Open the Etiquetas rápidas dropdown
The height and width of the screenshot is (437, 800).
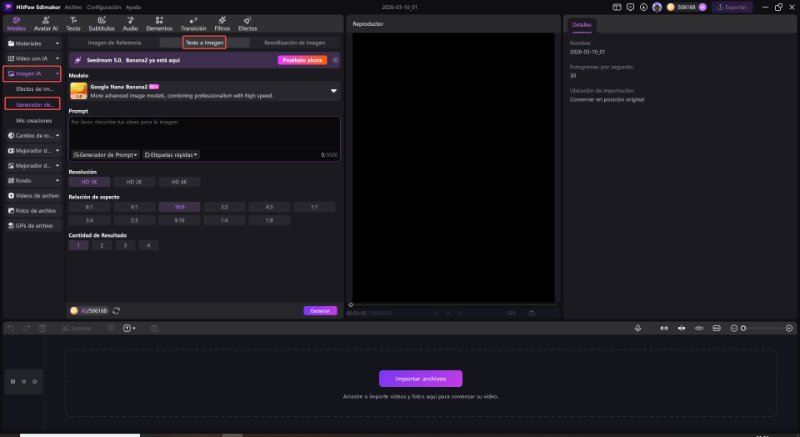coord(171,155)
